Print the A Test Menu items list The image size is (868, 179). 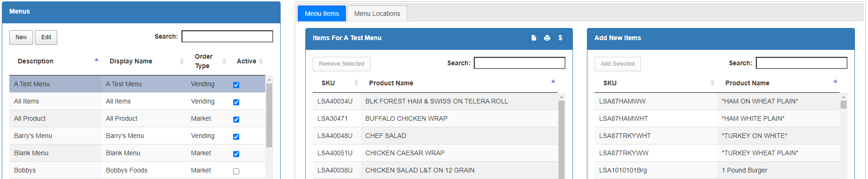coord(547,38)
